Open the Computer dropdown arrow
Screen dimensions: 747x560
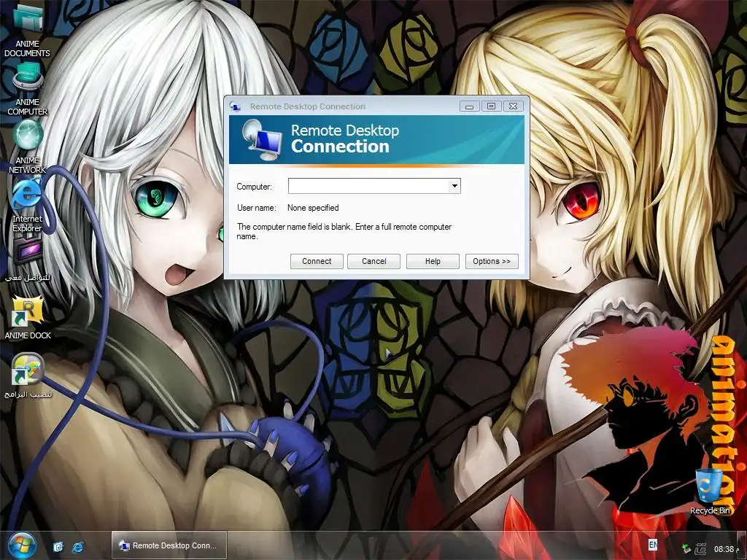pos(454,186)
